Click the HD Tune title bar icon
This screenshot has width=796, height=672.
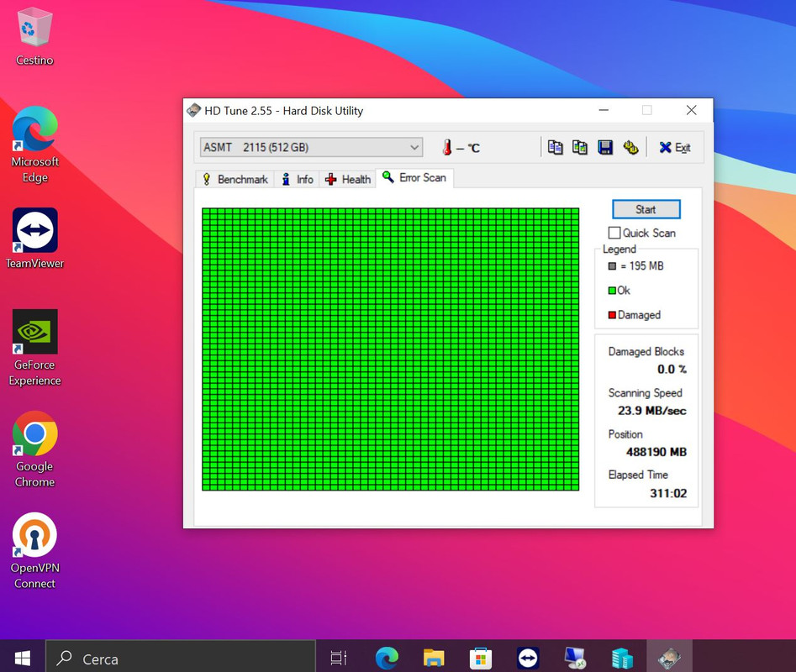tap(193, 110)
